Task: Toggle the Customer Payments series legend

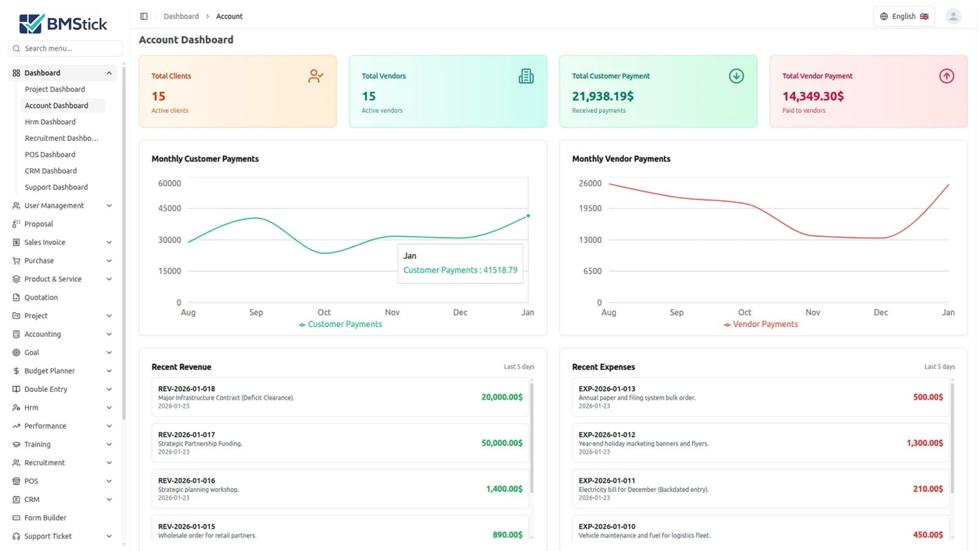Action: point(341,324)
